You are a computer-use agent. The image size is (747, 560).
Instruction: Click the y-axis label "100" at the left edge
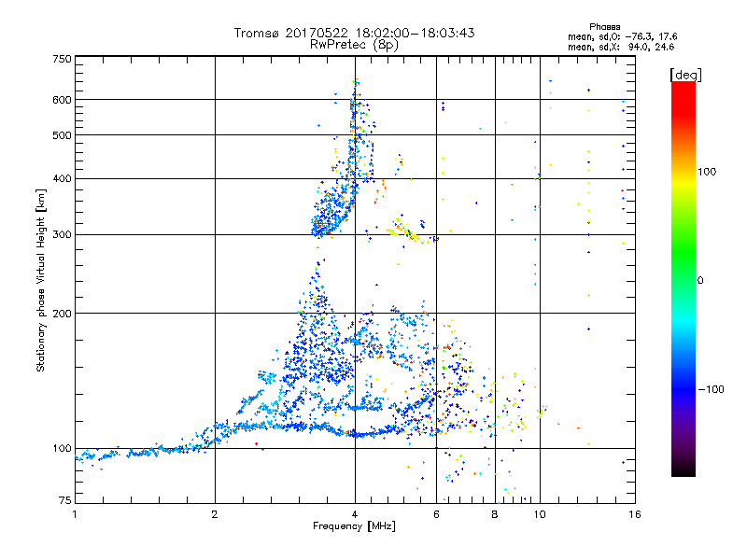pyautogui.click(x=62, y=448)
